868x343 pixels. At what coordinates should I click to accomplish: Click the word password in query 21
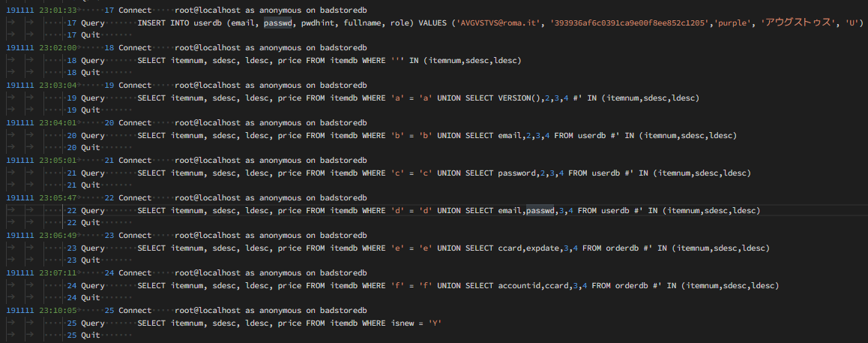pos(516,173)
